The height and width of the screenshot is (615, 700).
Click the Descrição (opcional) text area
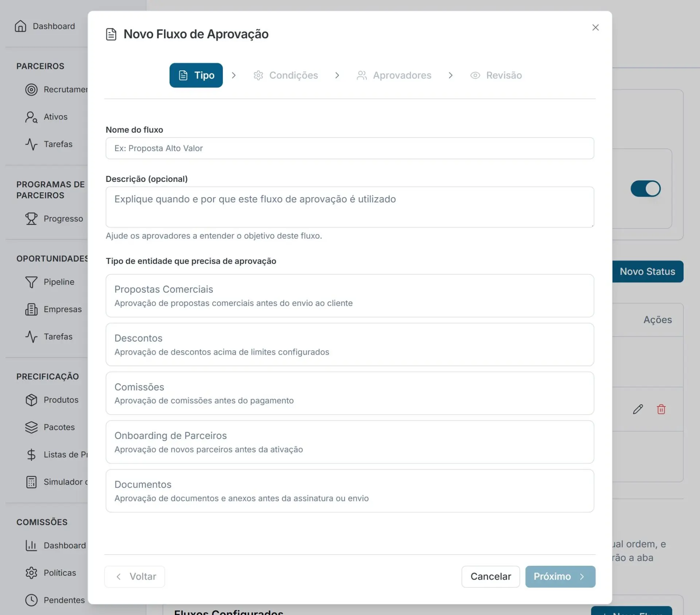pos(350,207)
